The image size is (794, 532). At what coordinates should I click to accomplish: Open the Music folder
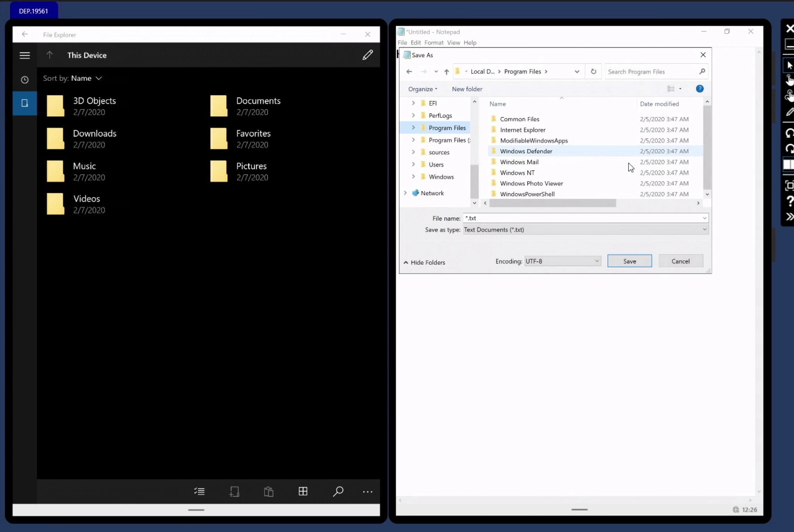[76, 171]
